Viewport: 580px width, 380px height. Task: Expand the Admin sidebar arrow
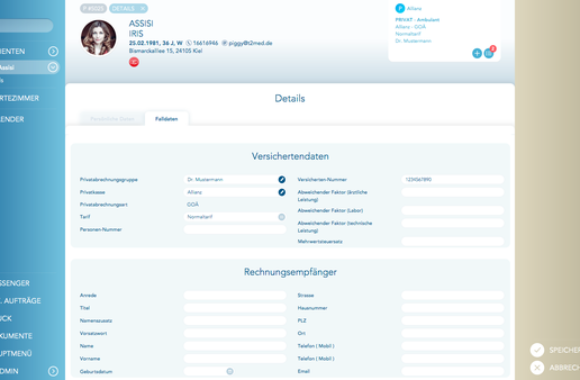pyautogui.click(x=53, y=371)
